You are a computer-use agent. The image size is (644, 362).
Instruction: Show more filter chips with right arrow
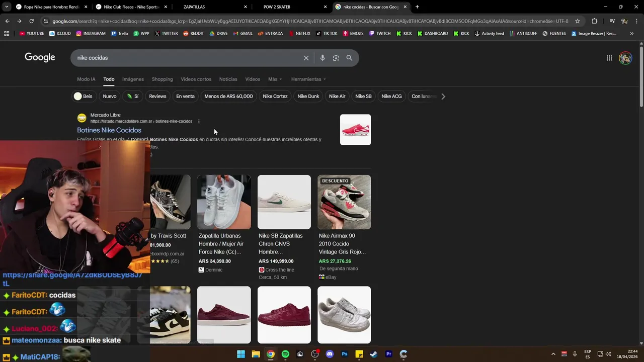coord(443,96)
